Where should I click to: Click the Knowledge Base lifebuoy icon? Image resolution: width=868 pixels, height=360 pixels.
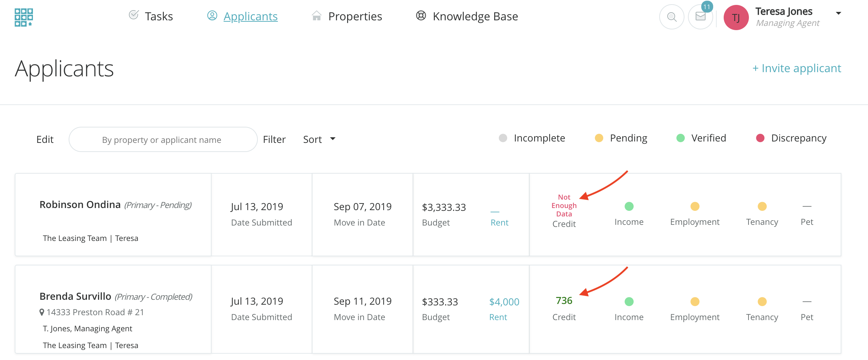[x=421, y=16]
